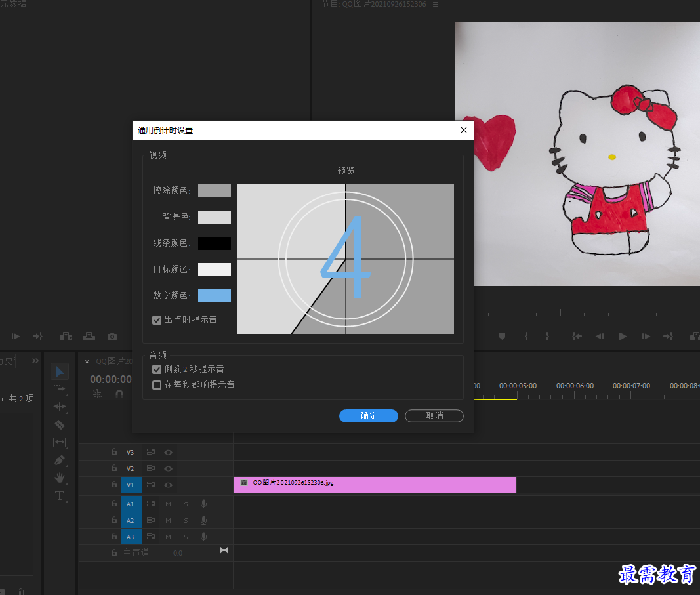This screenshot has width=700, height=595.
Task: Select the Type tool
Action: pos(60,495)
